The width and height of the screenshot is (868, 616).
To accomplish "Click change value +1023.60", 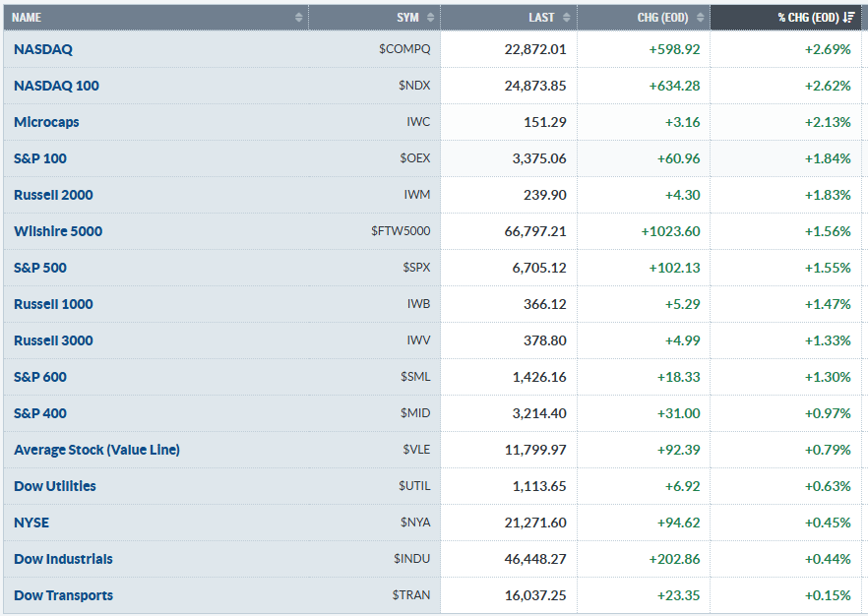I will pyautogui.click(x=671, y=231).
